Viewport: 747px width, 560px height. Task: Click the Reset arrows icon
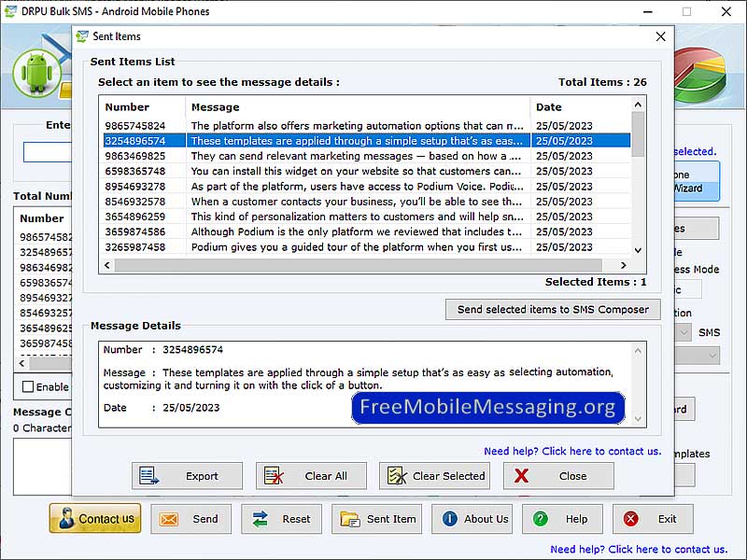pos(261,519)
